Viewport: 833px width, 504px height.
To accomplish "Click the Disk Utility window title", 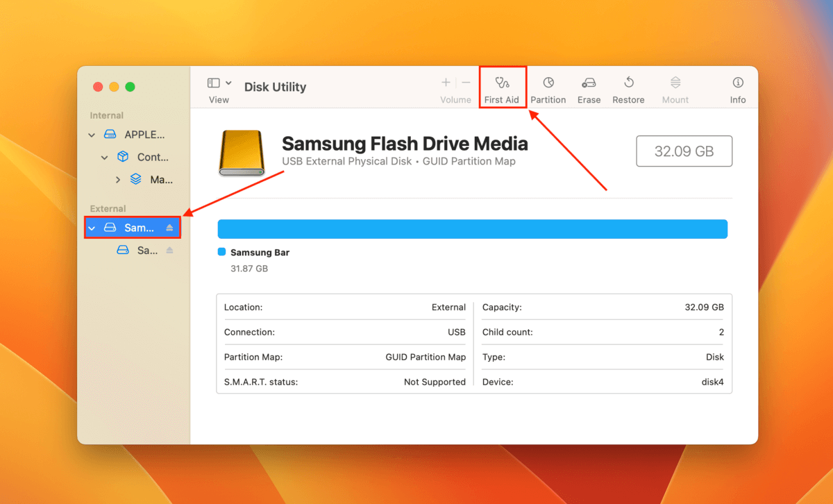I will coord(275,87).
